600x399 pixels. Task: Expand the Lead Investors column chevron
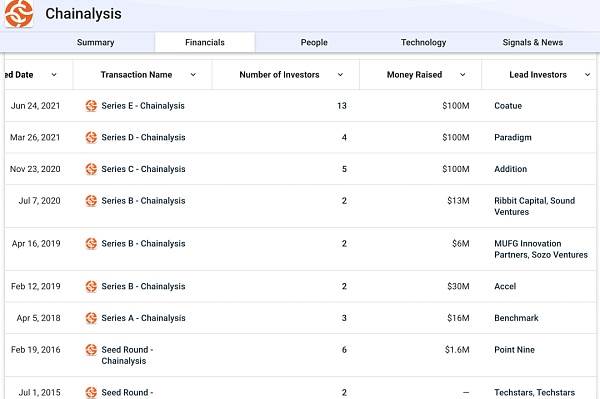tap(587, 75)
